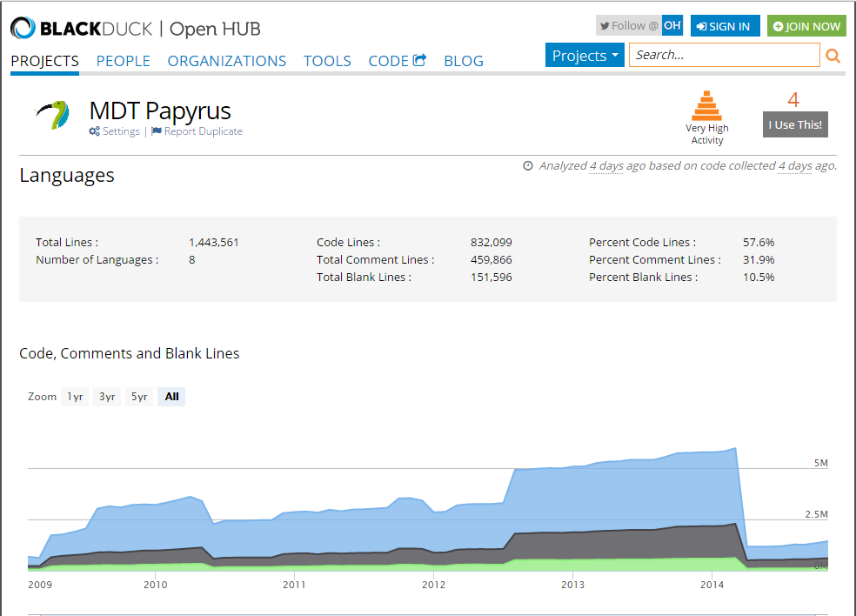Click the Percent Code Lines value 57.6%
This screenshot has width=856, height=616.
pos(759,242)
